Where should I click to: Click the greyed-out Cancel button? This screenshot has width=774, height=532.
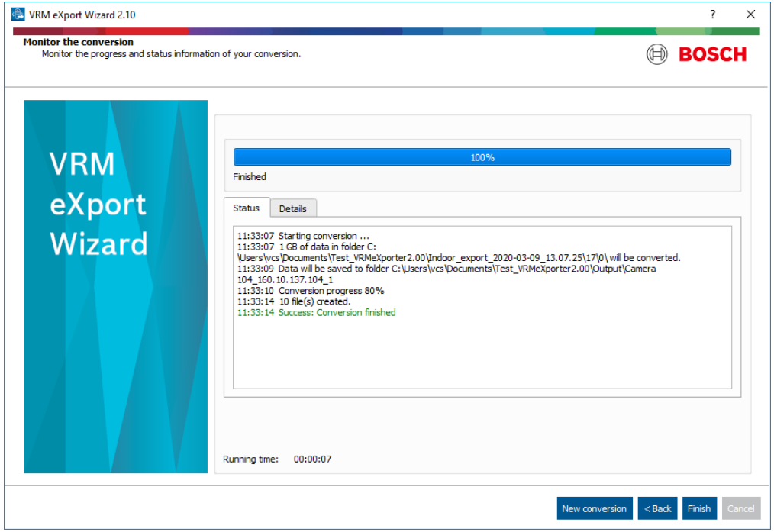[x=740, y=508]
